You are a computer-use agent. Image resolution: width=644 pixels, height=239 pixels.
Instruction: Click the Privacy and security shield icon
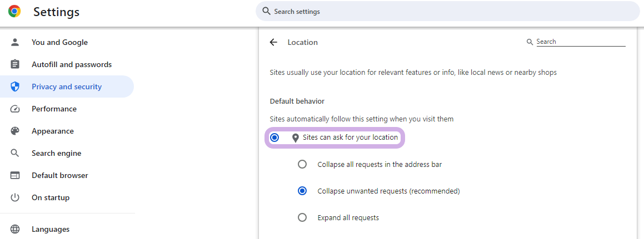[x=15, y=87]
